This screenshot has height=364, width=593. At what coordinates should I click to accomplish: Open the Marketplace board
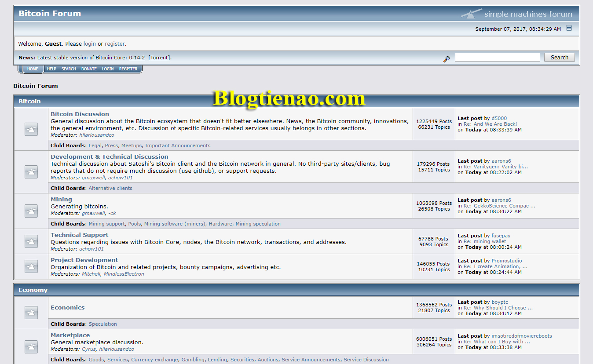point(70,335)
